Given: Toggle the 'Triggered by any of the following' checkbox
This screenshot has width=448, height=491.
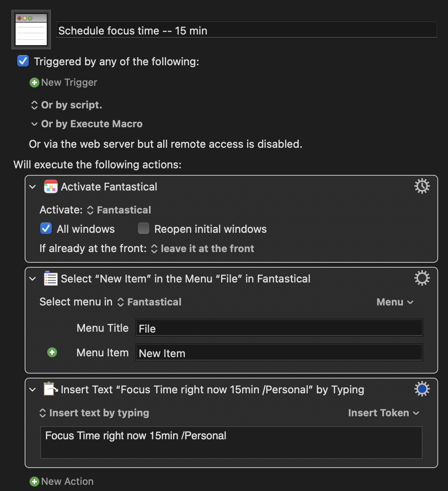Looking at the screenshot, I should (x=23, y=62).
